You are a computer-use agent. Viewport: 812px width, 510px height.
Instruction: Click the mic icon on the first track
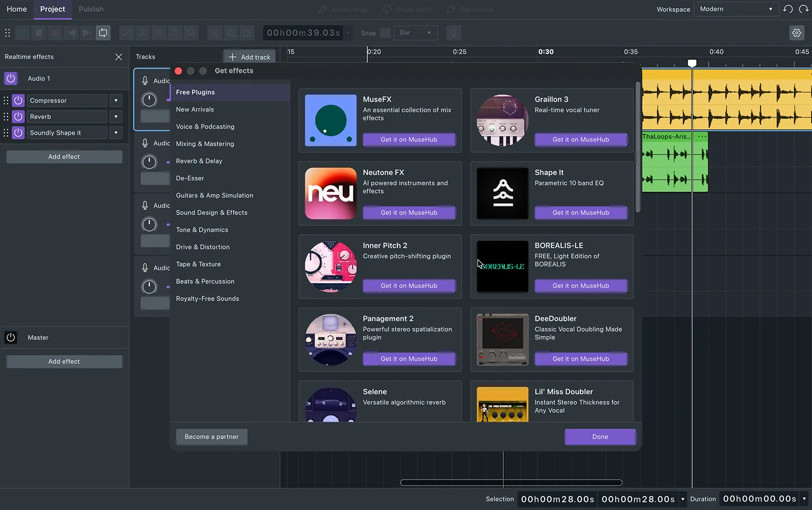[145, 81]
